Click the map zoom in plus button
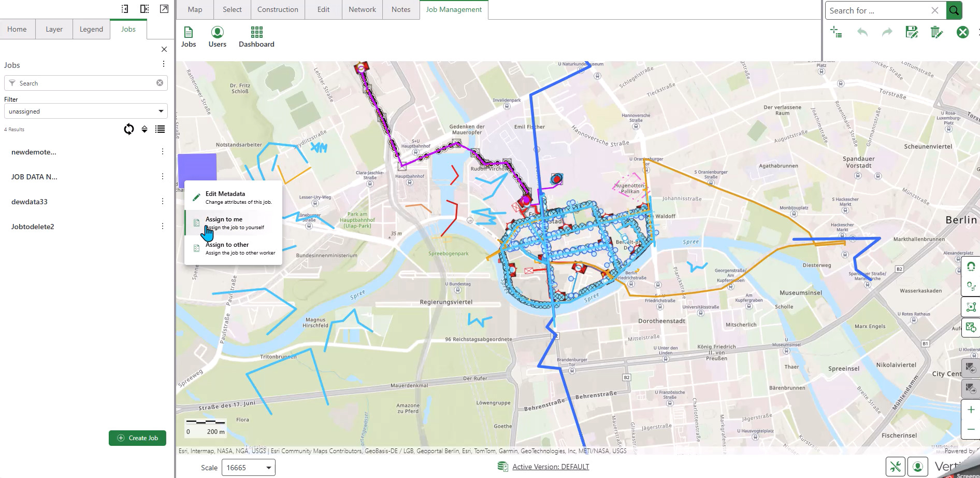Image resolution: width=980 pixels, height=478 pixels. point(971,410)
